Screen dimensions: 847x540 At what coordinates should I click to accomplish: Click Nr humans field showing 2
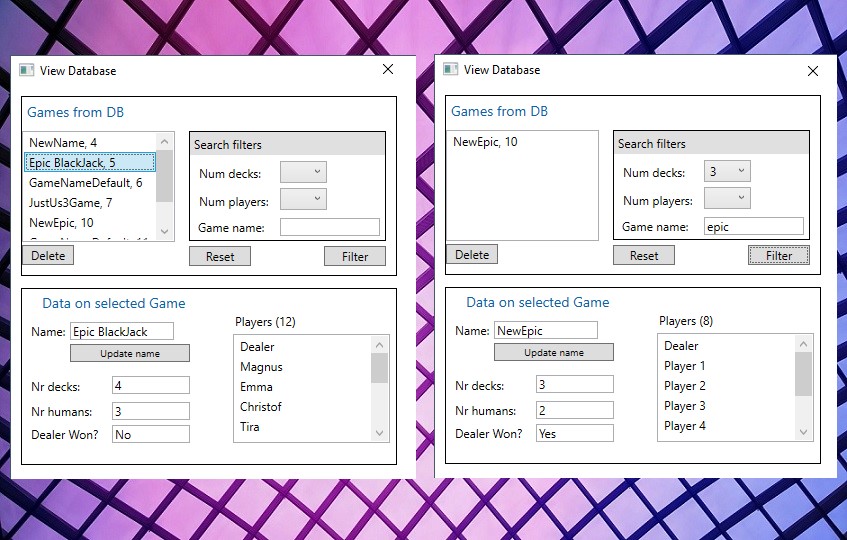click(x=575, y=410)
